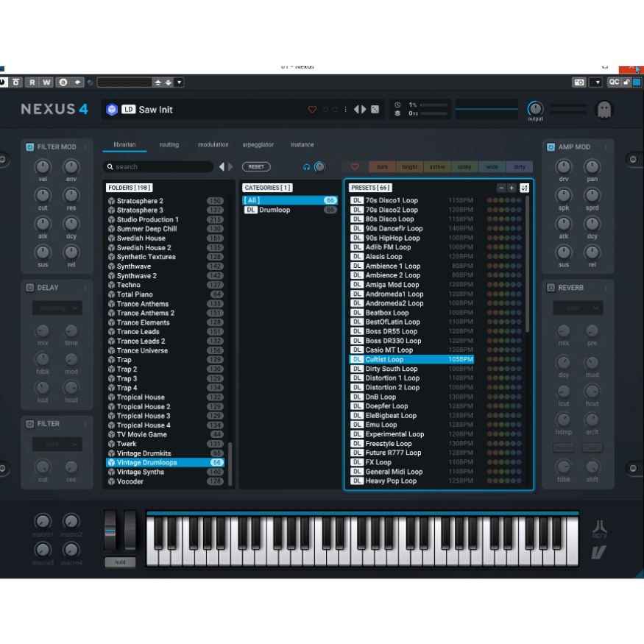
Task: Switch to the routing tab
Action: click(x=169, y=145)
